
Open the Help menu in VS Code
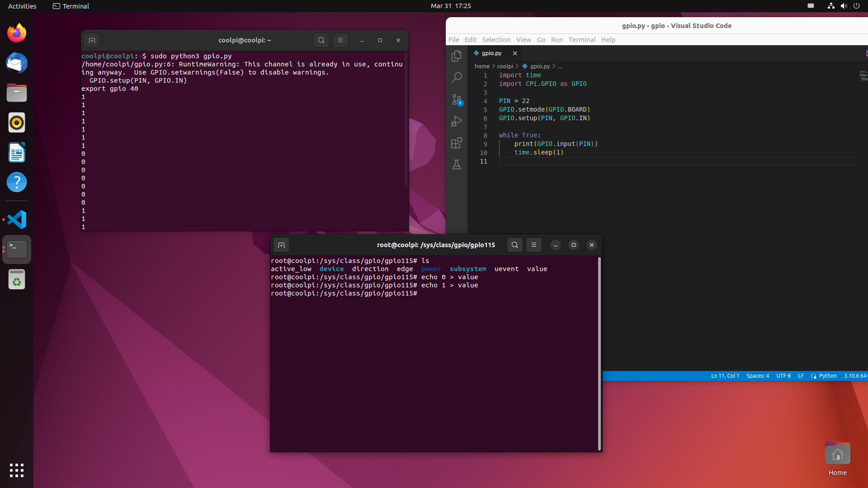[x=608, y=40]
